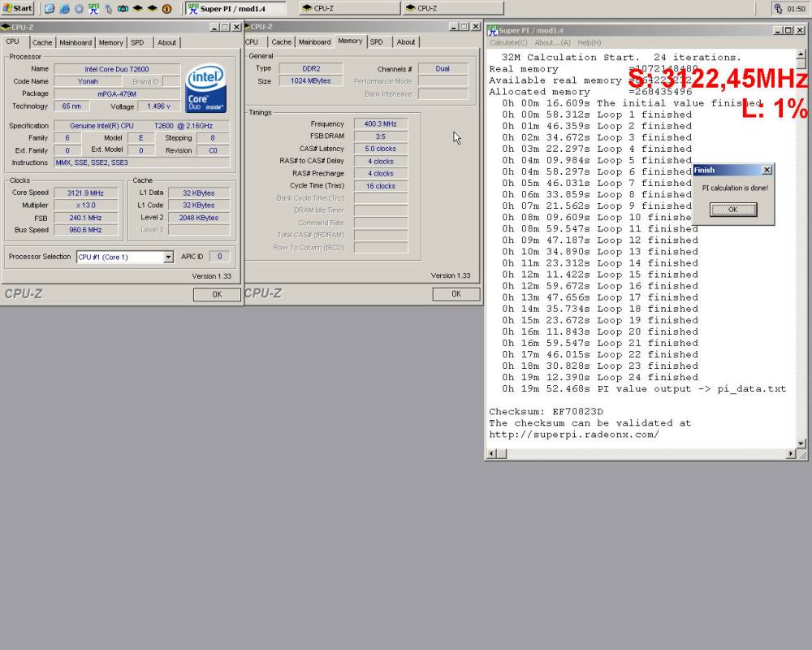
Task: Click the Level 2 2048 KBytes cache value
Action: coord(199,218)
